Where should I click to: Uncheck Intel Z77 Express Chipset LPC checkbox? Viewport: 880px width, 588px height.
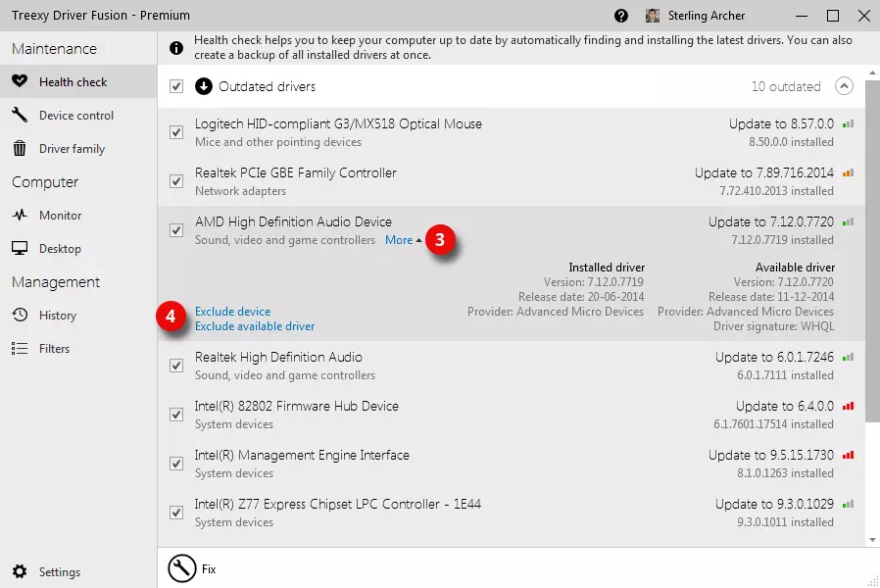click(176, 513)
